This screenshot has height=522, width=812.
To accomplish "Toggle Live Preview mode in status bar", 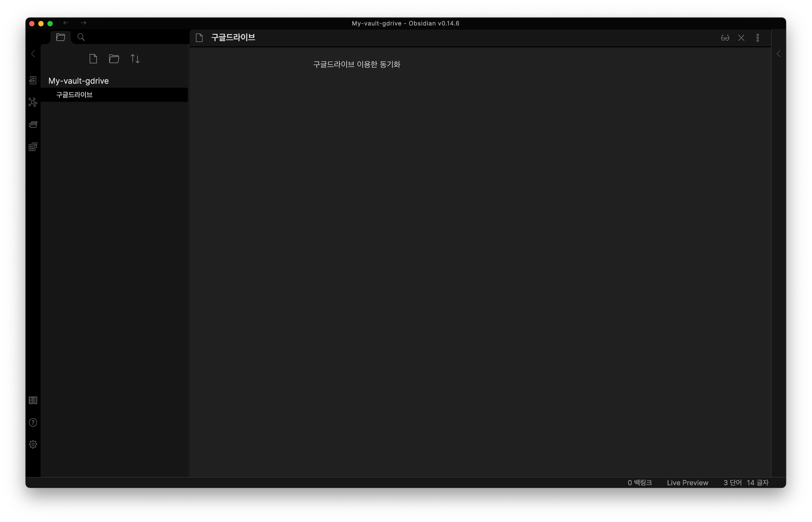I will tap(688, 483).
